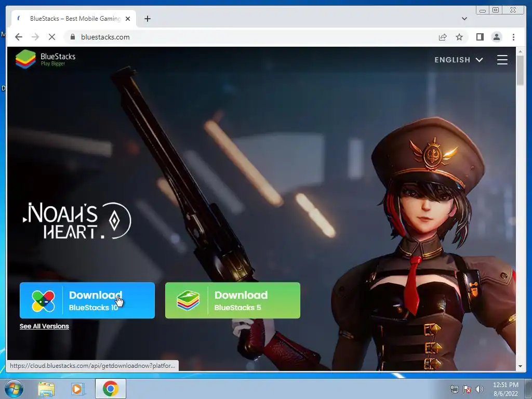The width and height of the screenshot is (532, 399).
Task: Click the bluestacks.com address bar
Action: coord(250,37)
